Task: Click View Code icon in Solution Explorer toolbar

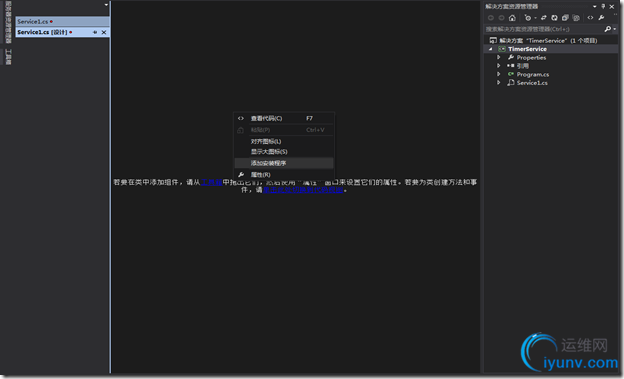Action: click(x=590, y=18)
